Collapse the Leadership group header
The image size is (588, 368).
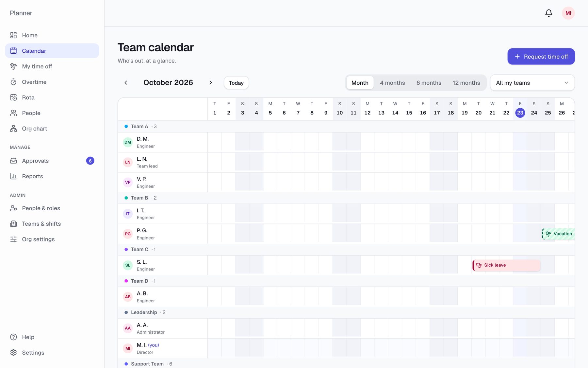346,312
